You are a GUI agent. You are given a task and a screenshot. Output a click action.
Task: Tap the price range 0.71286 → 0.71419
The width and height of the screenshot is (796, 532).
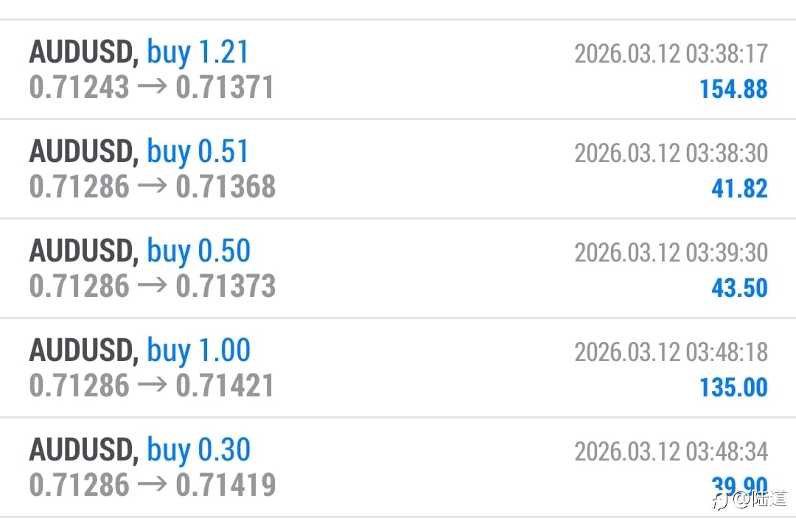click(152, 486)
